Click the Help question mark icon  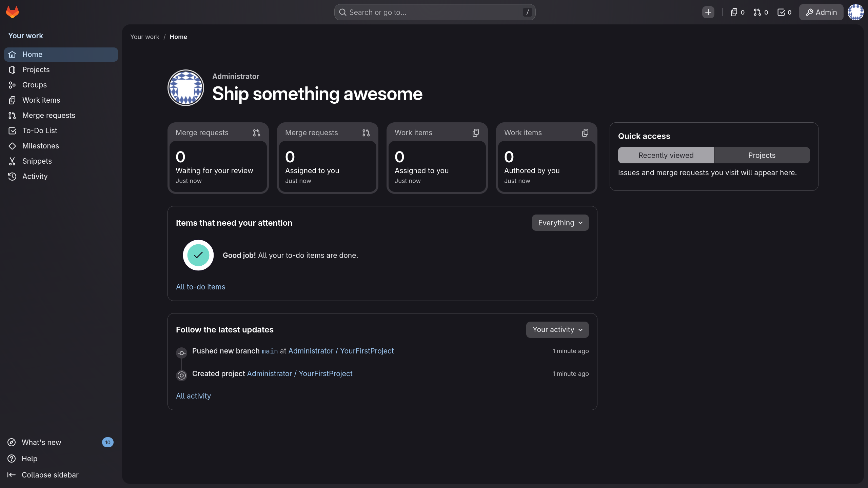12,459
